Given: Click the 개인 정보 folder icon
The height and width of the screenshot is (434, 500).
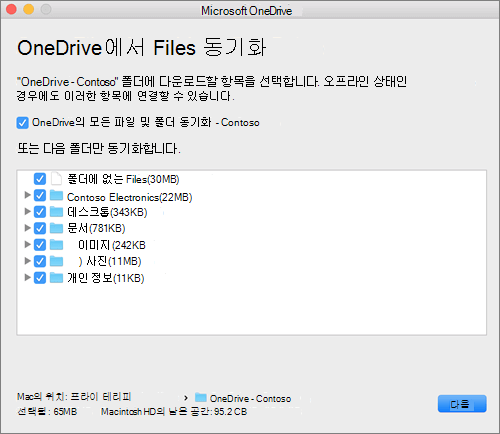Looking at the screenshot, I should tap(56, 277).
